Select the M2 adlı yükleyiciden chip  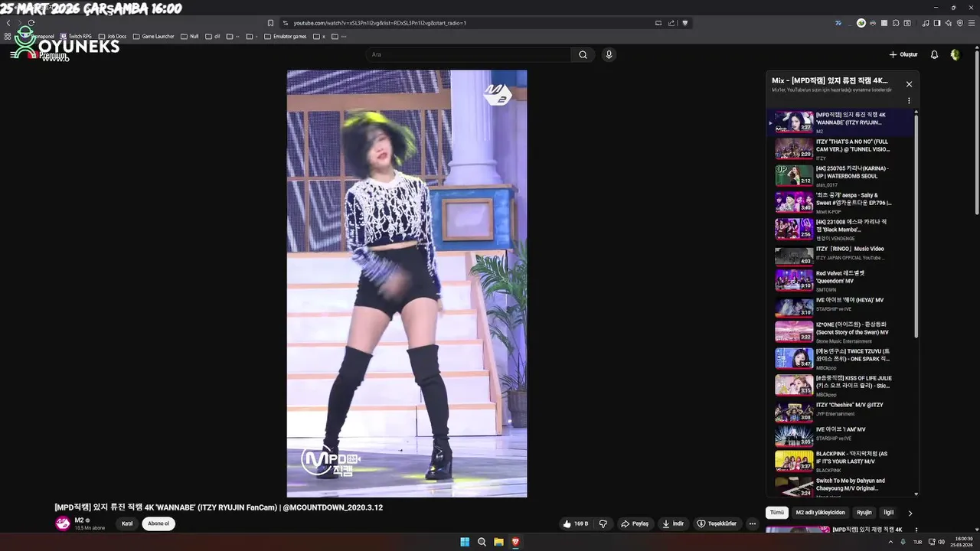[821, 513]
